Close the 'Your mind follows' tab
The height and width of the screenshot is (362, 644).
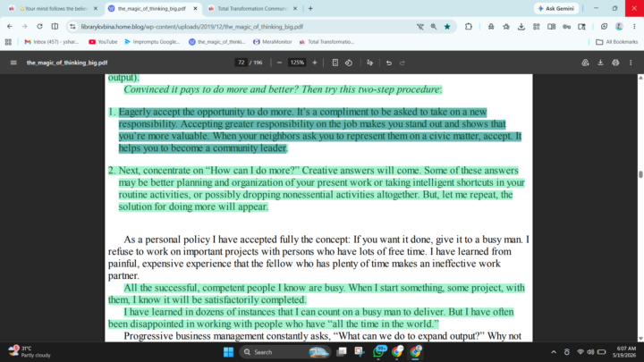tap(96, 9)
